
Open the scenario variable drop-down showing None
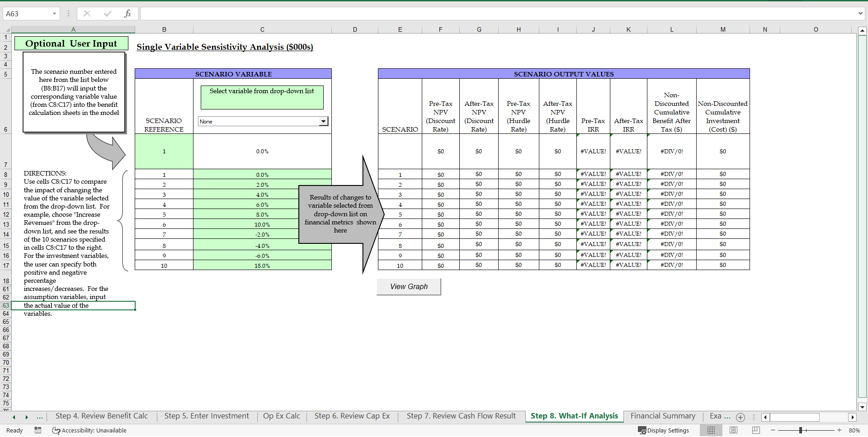point(323,121)
